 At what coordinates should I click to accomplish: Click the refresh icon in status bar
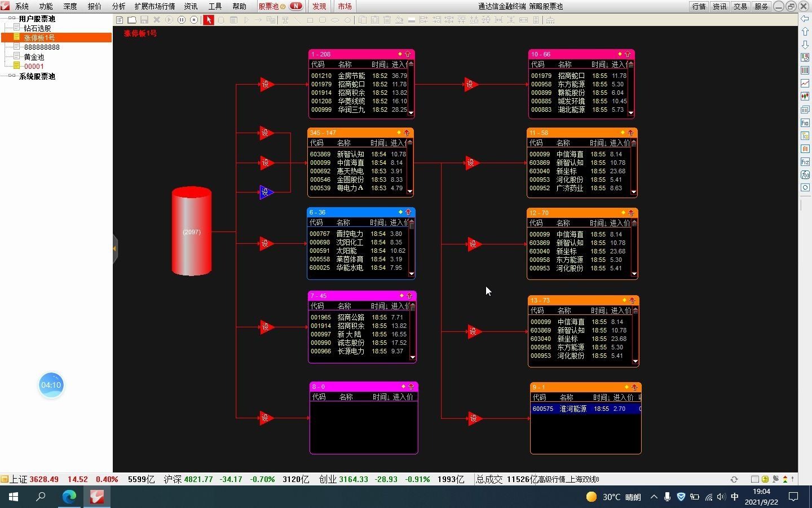734,479
